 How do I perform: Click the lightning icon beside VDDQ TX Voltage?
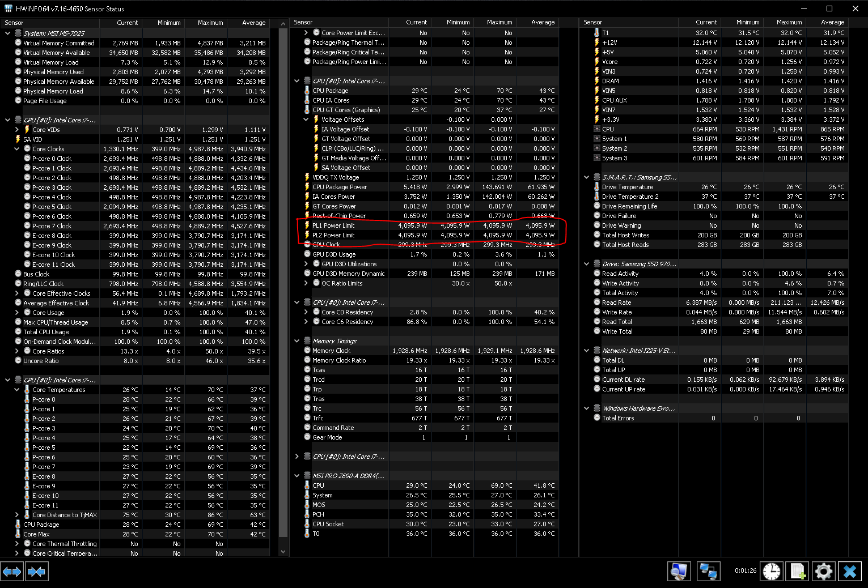click(x=307, y=177)
